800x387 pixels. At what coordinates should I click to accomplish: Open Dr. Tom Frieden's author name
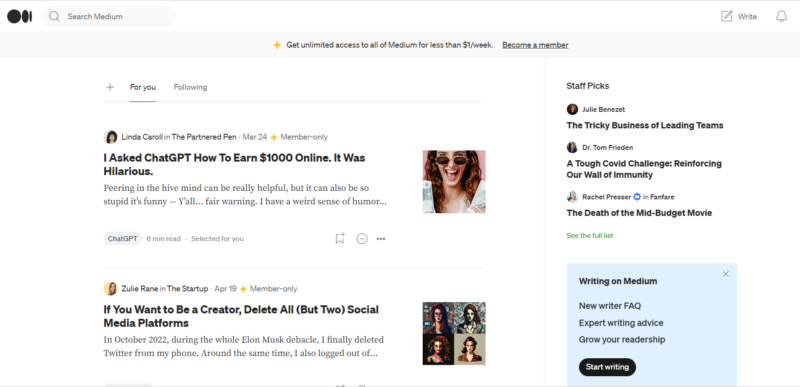(x=608, y=147)
